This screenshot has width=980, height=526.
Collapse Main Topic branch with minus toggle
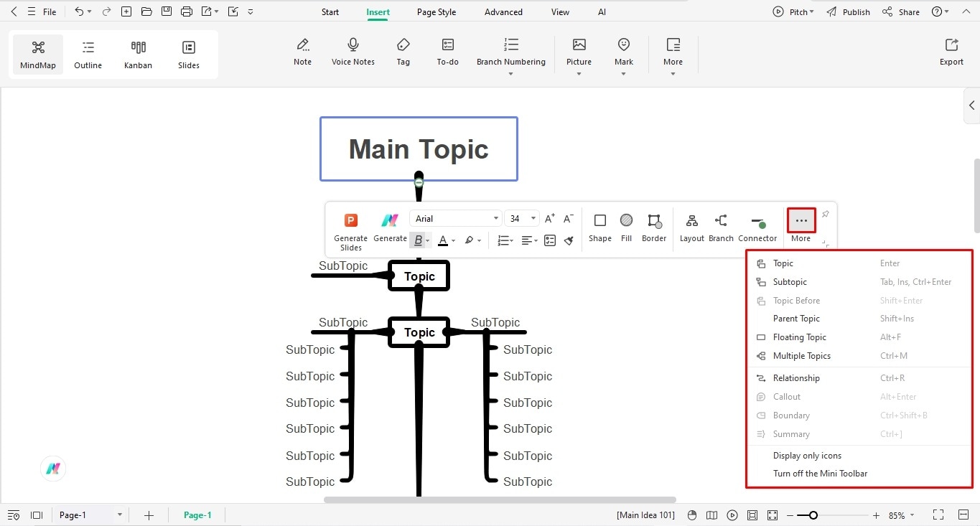coord(419,183)
